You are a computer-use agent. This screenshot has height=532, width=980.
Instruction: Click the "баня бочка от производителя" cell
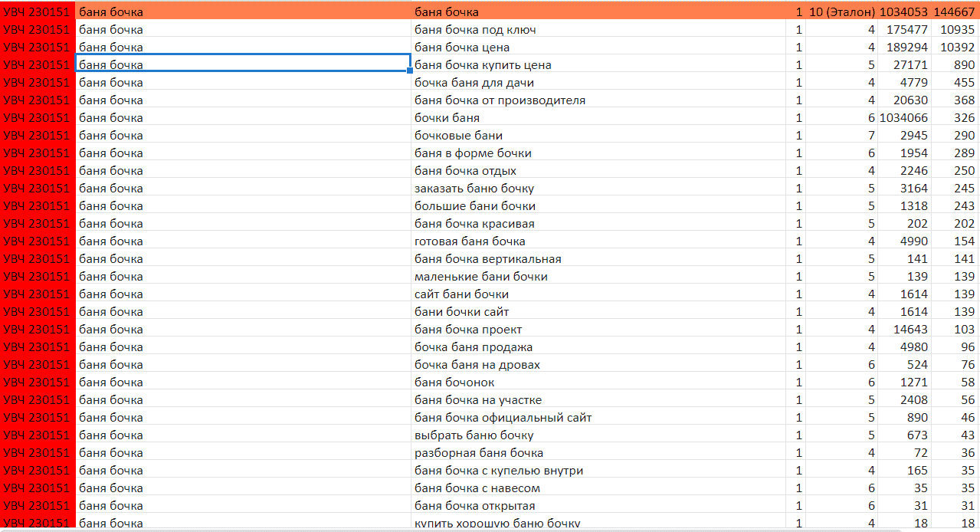[500, 100]
